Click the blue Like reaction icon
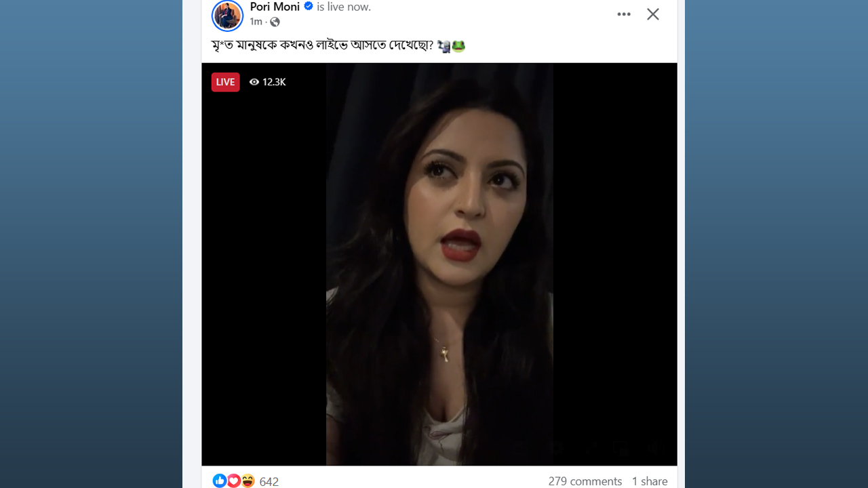The height and width of the screenshot is (488, 868). (219, 481)
